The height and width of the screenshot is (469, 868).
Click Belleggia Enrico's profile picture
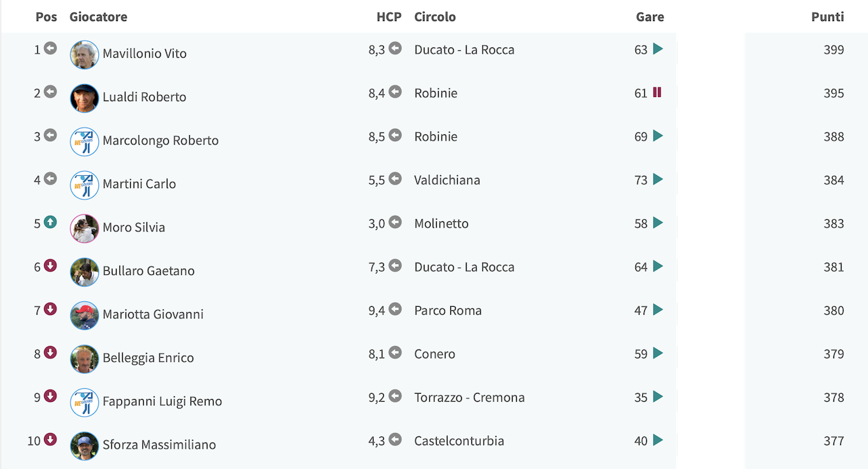point(85,359)
